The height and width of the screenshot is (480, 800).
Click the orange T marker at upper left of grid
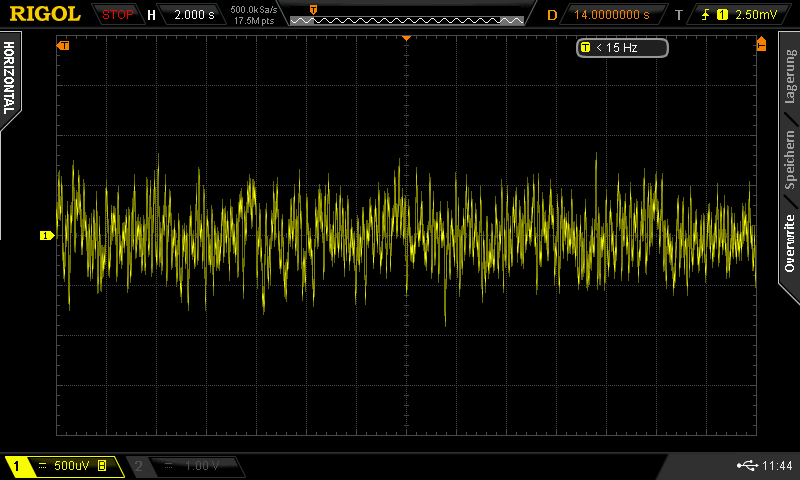click(63, 46)
